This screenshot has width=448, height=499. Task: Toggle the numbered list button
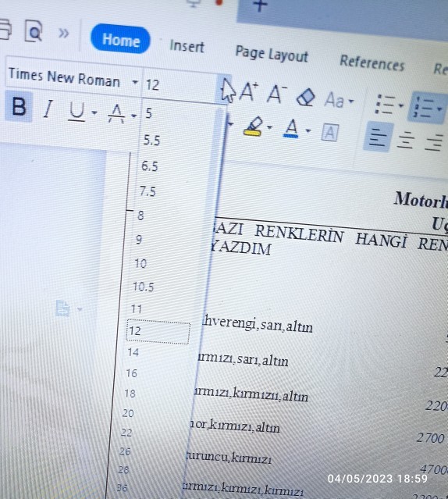click(x=424, y=108)
